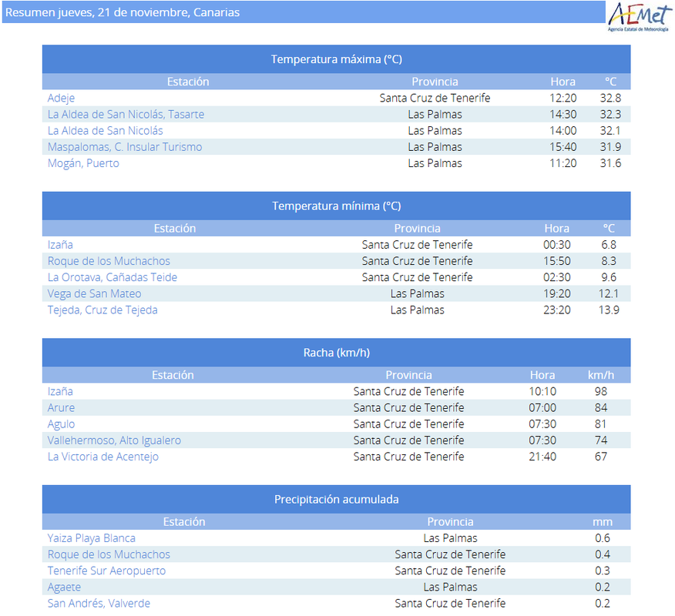Open Izaña link in Temperatura mínima table

point(60,245)
